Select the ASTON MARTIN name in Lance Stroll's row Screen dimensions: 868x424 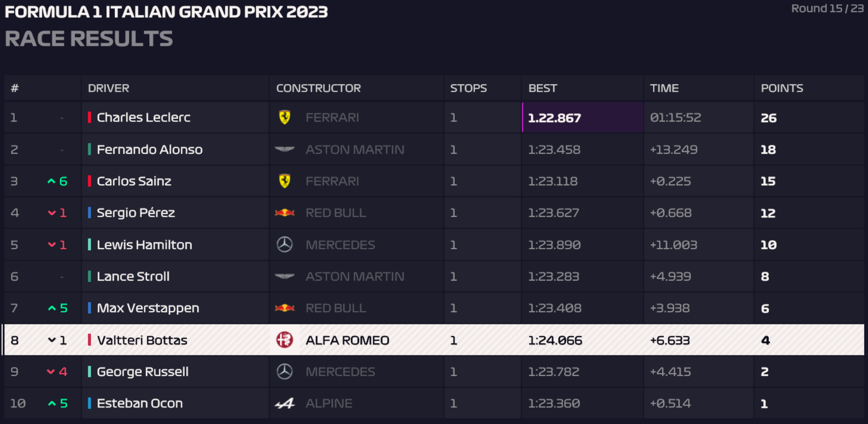pos(355,276)
